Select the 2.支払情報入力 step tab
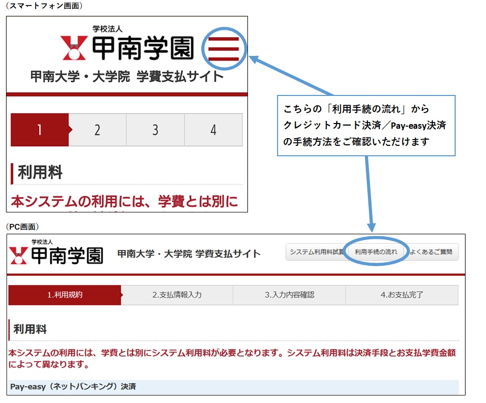 pos(177,295)
